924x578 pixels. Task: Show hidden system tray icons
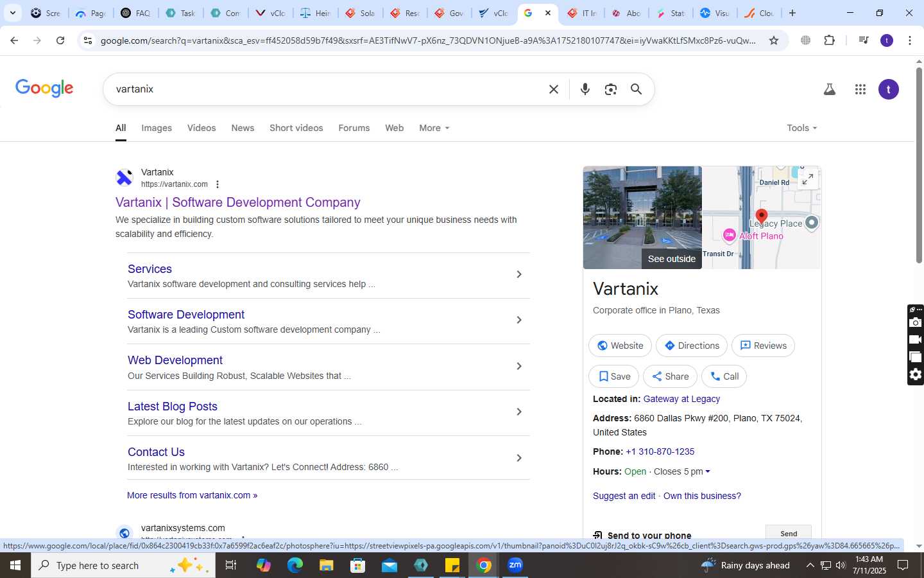(810, 565)
